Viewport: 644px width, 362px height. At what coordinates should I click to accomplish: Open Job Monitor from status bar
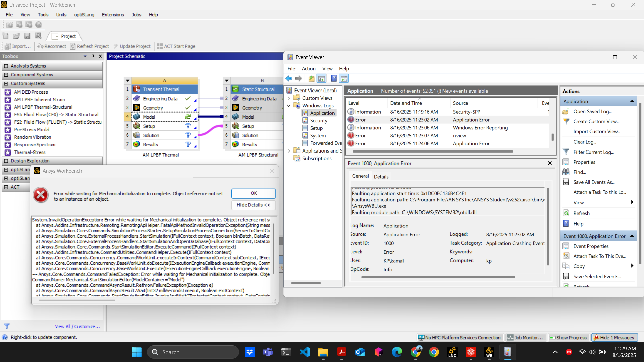pyautogui.click(x=525, y=338)
